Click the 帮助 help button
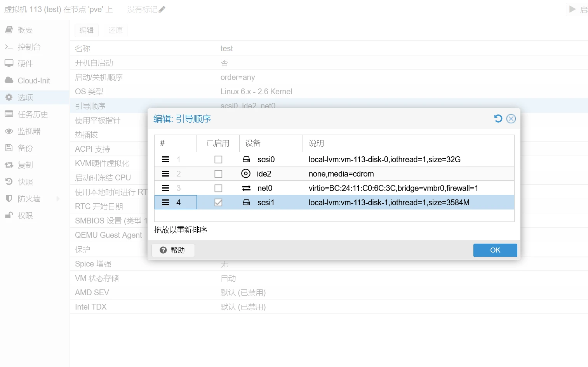588x367 pixels. tap(173, 250)
